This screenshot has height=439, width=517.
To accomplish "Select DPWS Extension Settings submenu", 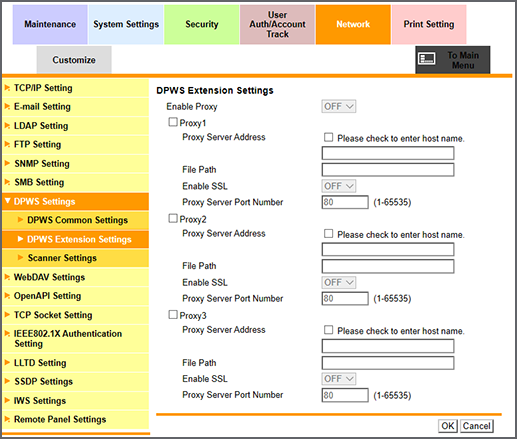I will tap(75, 239).
